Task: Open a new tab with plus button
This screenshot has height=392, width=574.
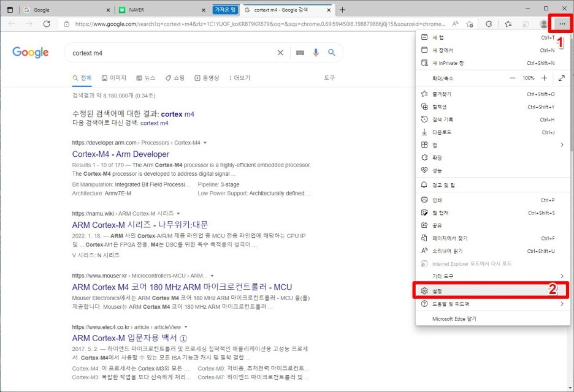Action: point(342,10)
